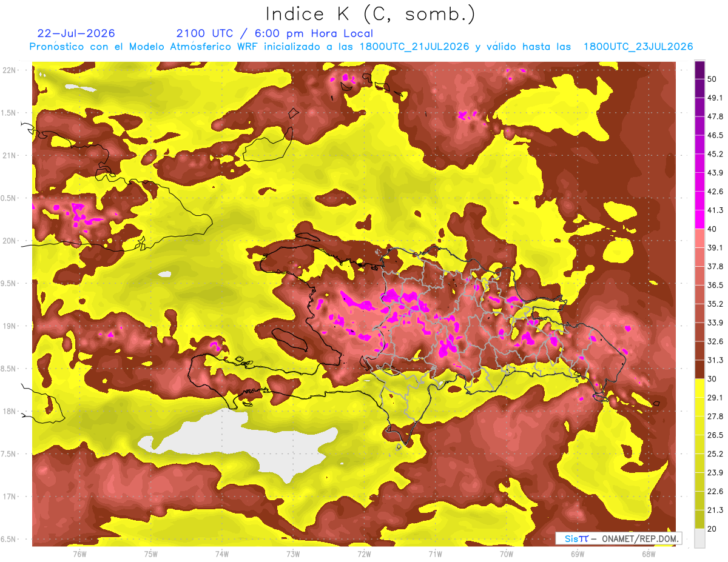728x562 pixels.
Task: Click the longitude label "71W"
Action: [x=435, y=553]
